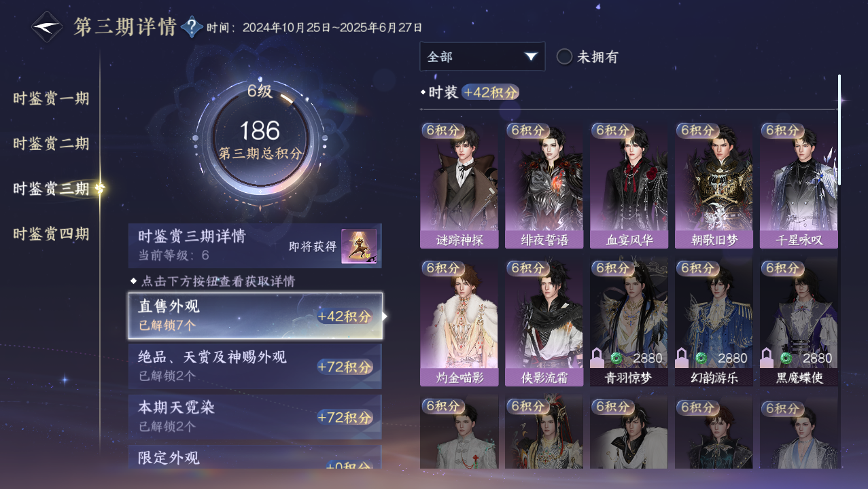Click the lock icon on 青羽惊梦

pos(597,358)
